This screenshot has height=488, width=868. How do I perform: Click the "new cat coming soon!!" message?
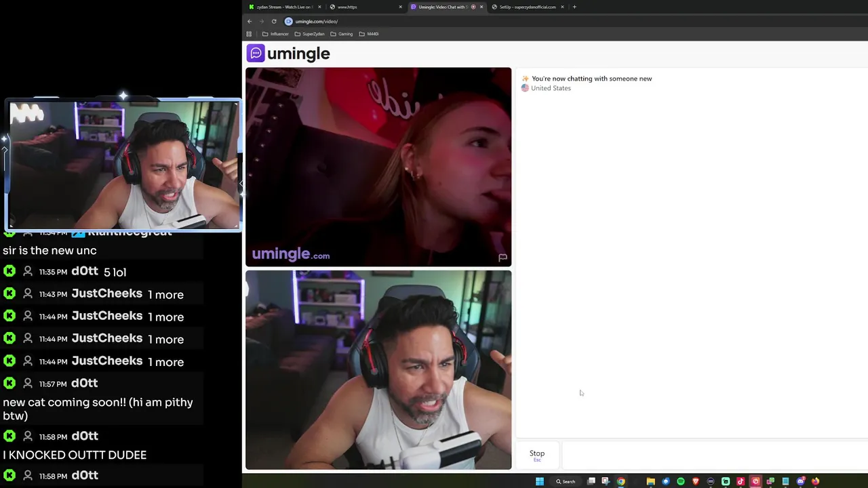pyautogui.click(x=98, y=409)
